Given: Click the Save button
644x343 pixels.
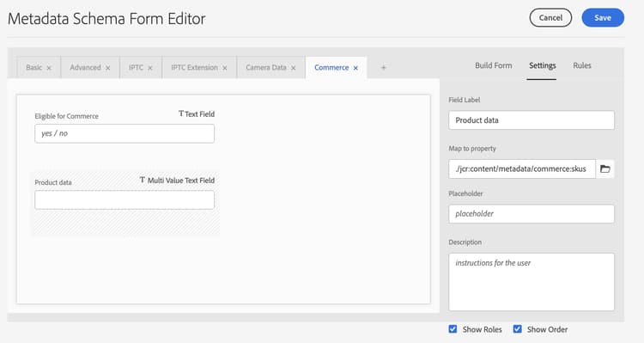Looking at the screenshot, I should (x=603, y=18).
